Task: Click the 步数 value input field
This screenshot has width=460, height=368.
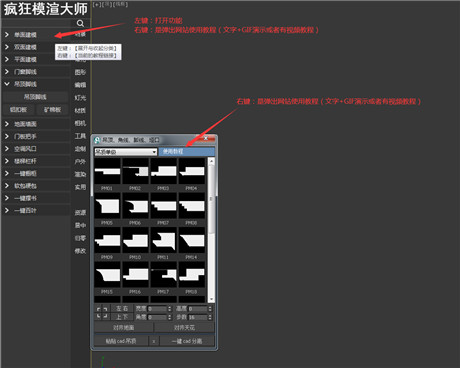Action: click(x=198, y=317)
